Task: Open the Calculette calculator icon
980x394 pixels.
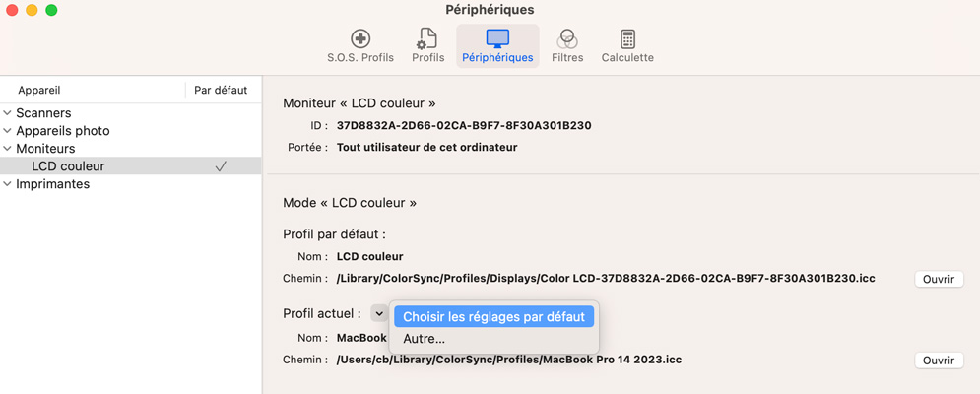Action: coord(627,39)
